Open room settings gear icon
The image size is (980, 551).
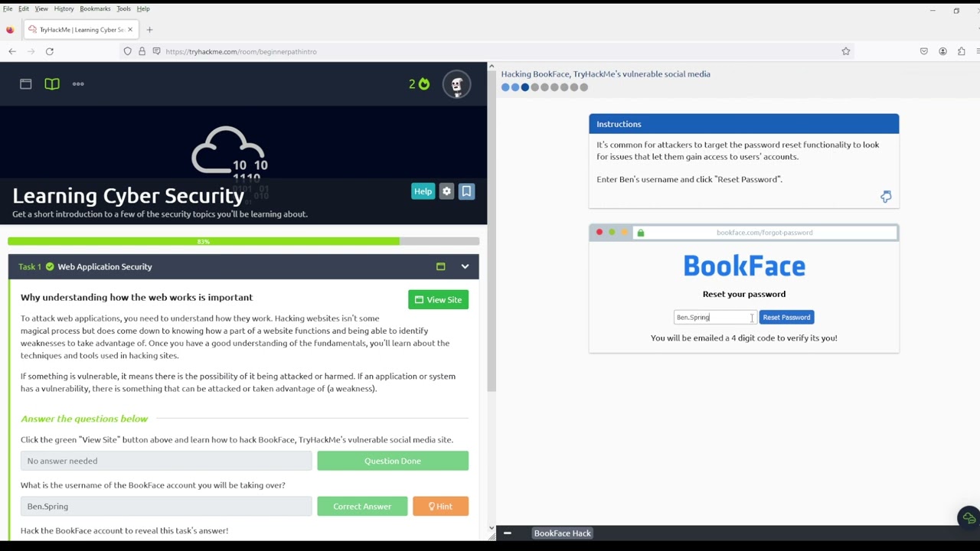tap(446, 191)
